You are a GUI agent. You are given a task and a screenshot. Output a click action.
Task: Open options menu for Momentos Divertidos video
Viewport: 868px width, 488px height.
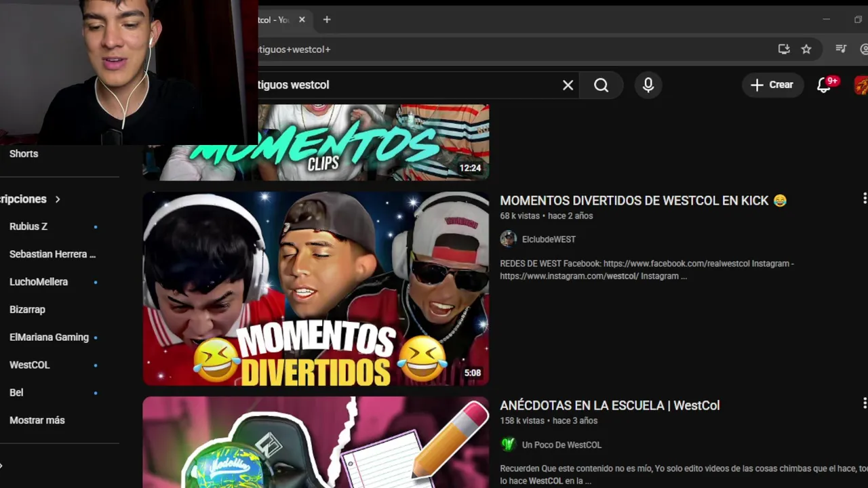[864, 198]
